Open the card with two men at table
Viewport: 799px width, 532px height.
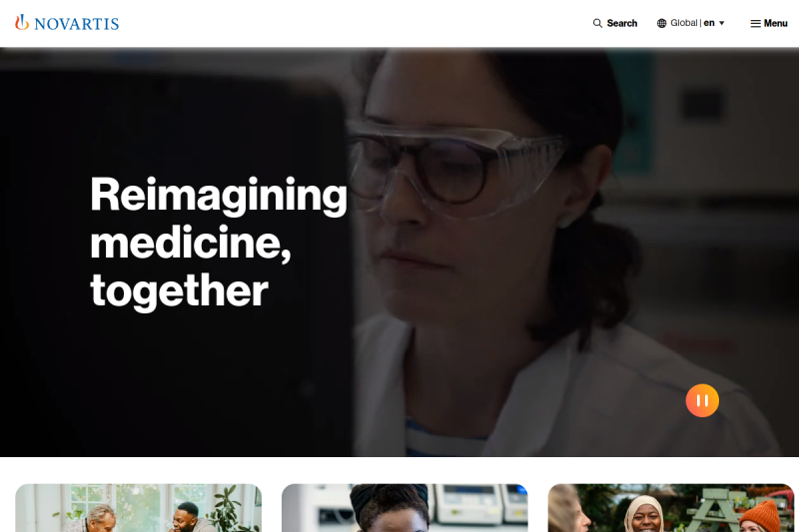[x=139, y=508]
